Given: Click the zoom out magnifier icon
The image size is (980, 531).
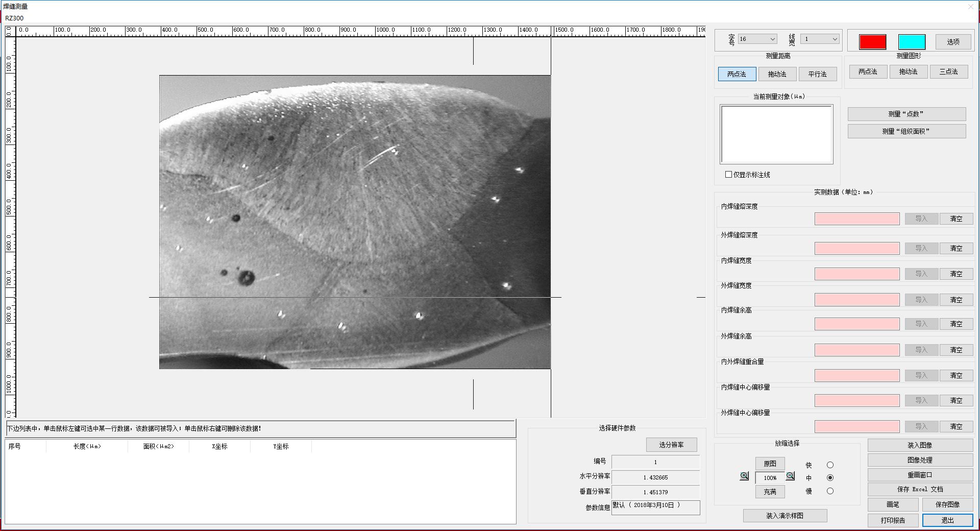Looking at the screenshot, I should 790,476.
